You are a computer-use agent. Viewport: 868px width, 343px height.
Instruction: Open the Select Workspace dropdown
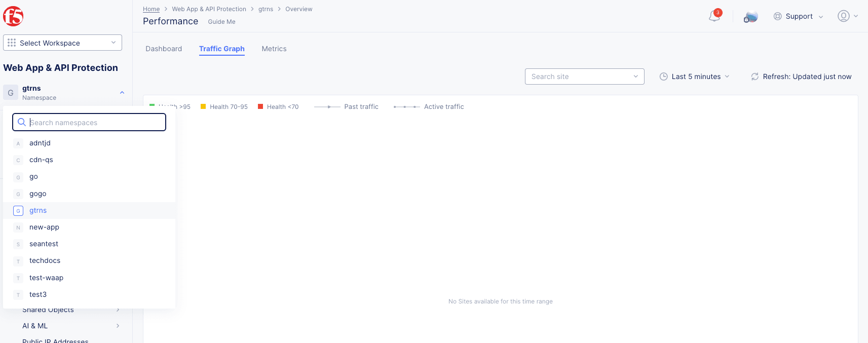[x=62, y=43]
